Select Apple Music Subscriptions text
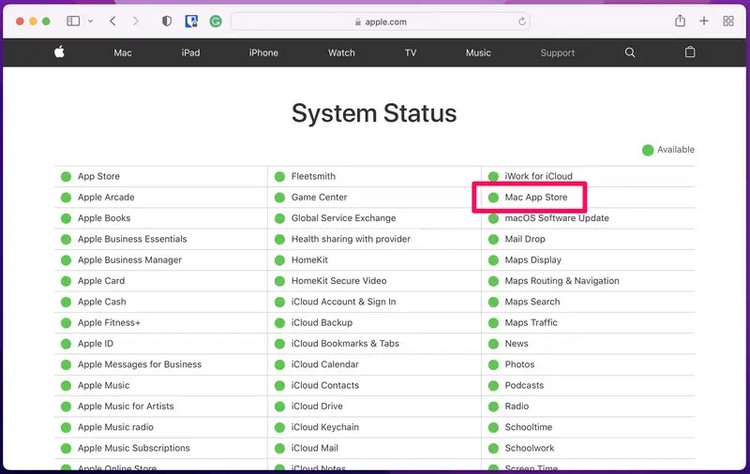 click(x=134, y=448)
